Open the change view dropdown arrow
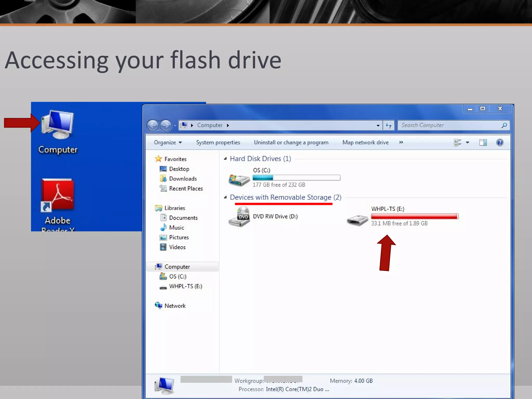 [x=468, y=142]
